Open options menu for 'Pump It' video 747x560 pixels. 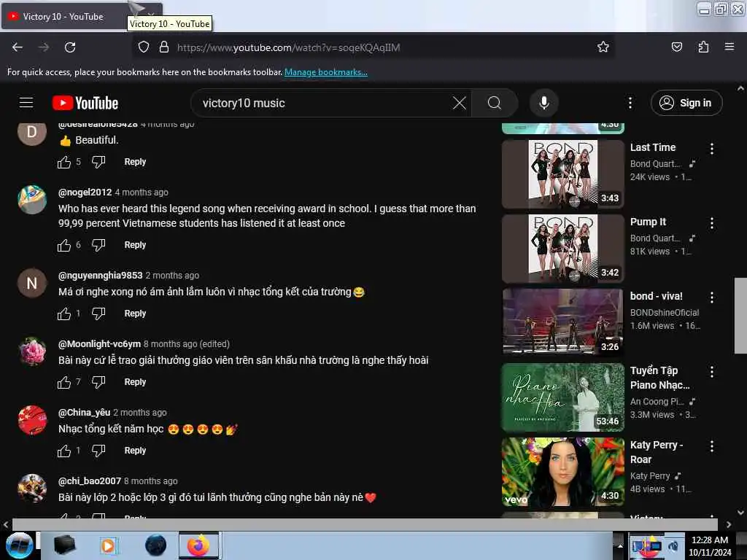click(x=712, y=223)
